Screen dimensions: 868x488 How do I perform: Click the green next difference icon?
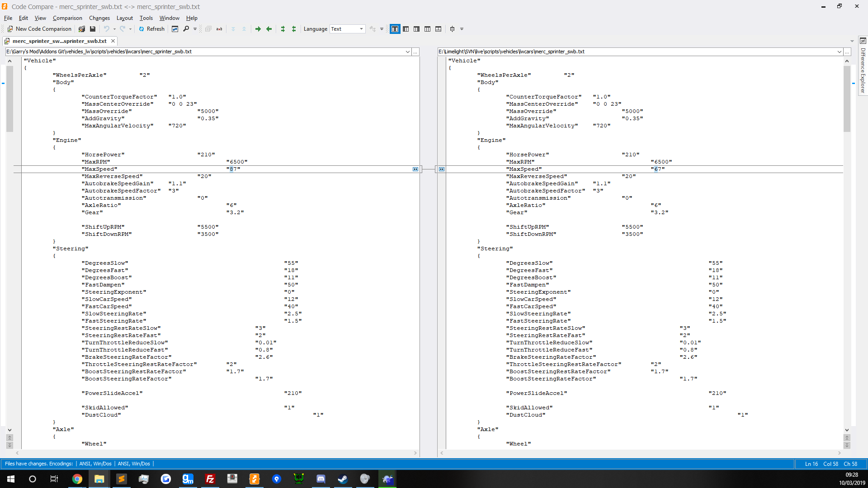coord(283,29)
